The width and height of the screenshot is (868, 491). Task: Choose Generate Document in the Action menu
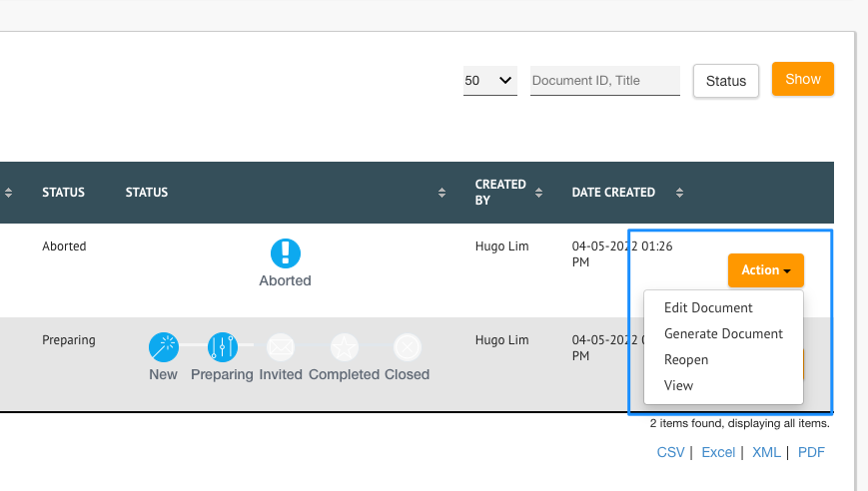[723, 333]
